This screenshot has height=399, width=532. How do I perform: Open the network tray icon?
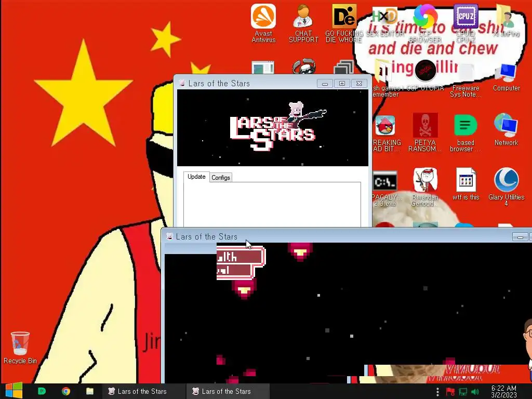[x=463, y=392]
